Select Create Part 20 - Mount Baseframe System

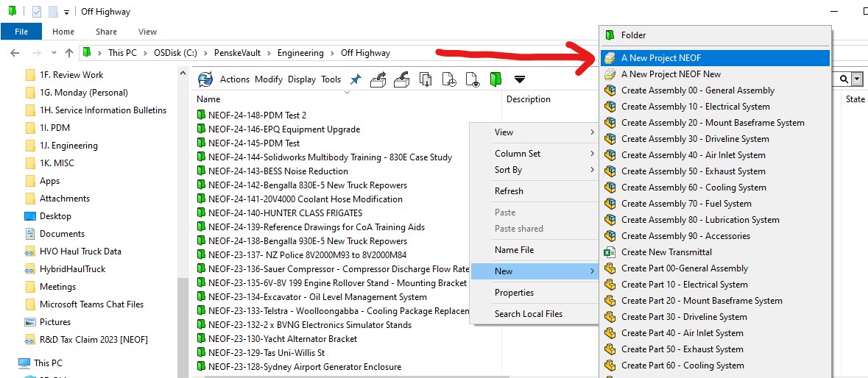pos(715,301)
